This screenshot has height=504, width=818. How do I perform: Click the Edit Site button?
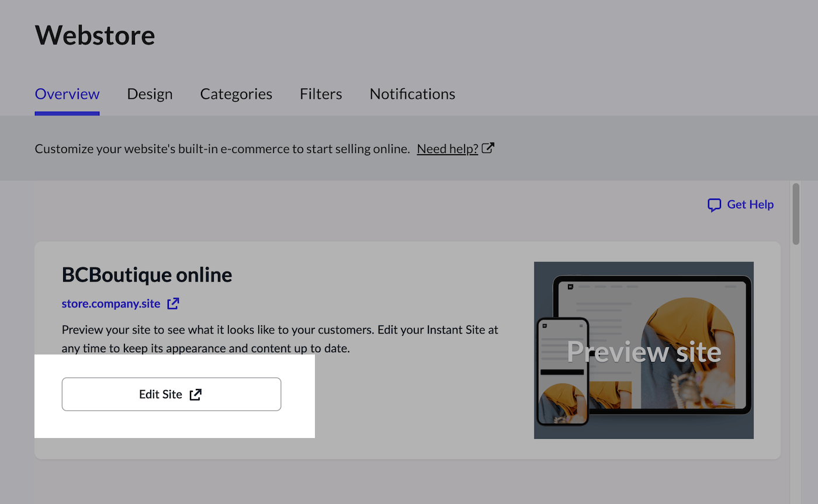171,394
